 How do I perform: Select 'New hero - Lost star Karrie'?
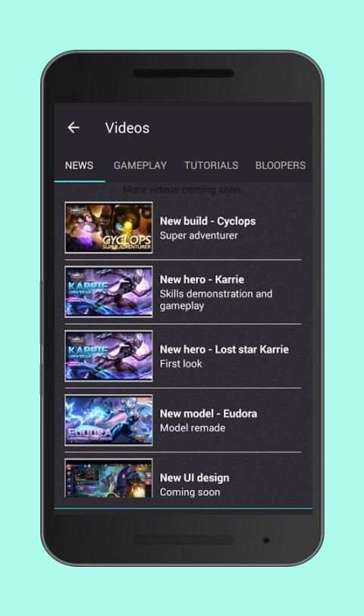(x=224, y=349)
